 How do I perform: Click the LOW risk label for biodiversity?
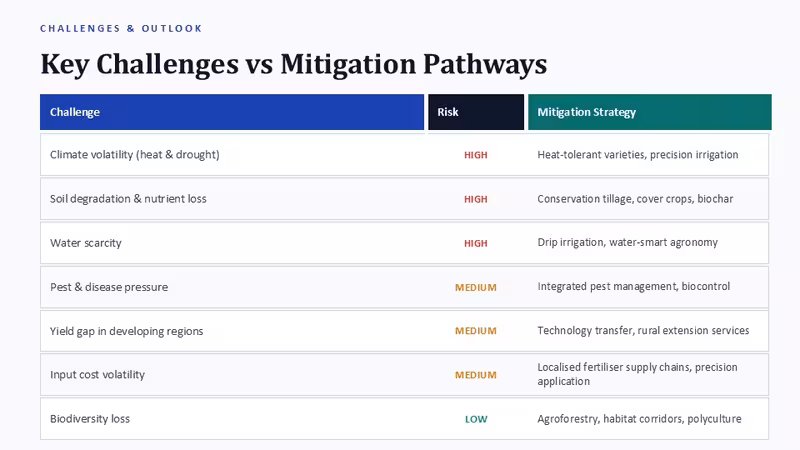coord(476,419)
